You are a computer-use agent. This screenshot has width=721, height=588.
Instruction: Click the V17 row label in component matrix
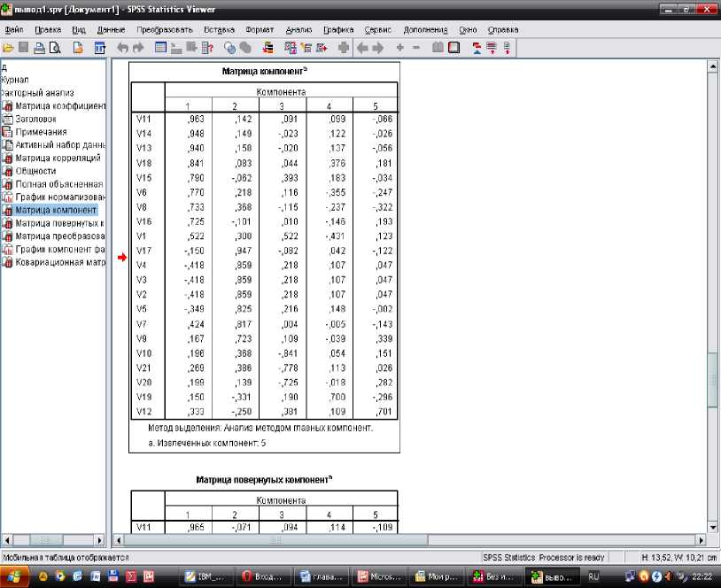(x=144, y=251)
